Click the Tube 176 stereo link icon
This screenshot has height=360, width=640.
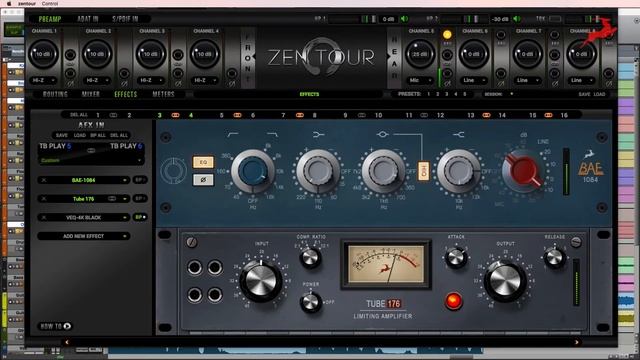[x=111, y=199]
